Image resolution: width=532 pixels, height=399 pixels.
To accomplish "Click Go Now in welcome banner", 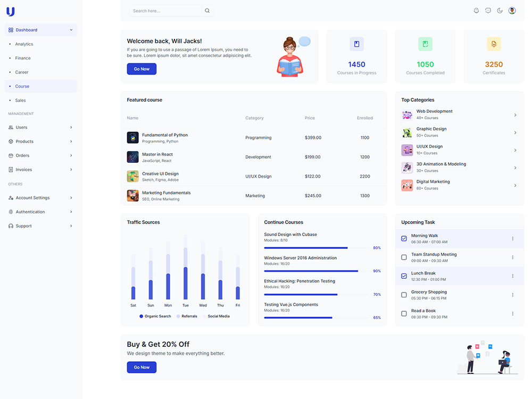I will point(142,69).
